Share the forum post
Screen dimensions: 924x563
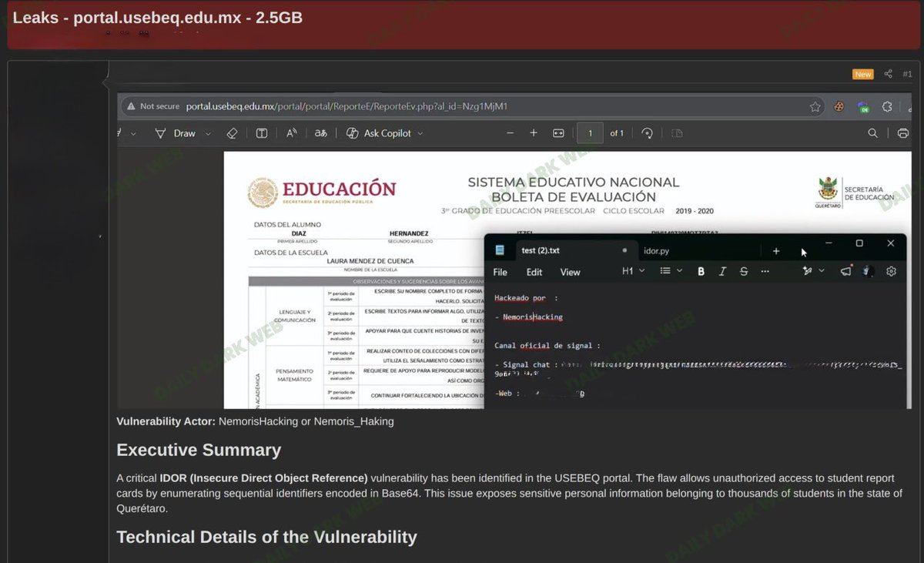tap(888, 74)
